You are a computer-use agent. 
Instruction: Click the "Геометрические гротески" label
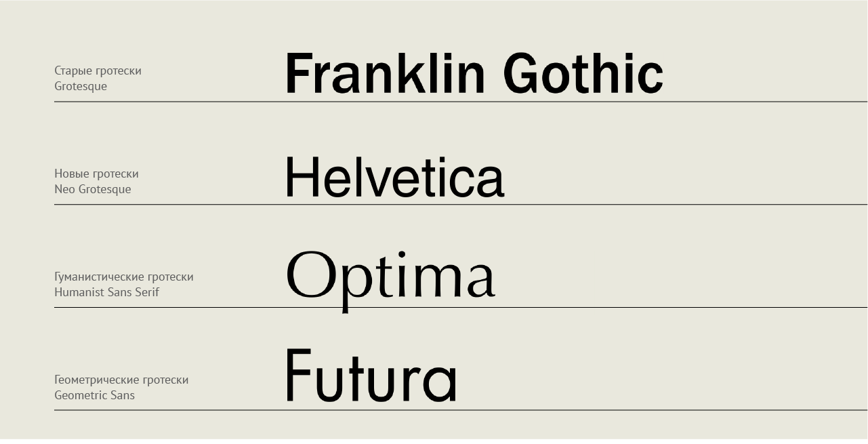(121, 380)
